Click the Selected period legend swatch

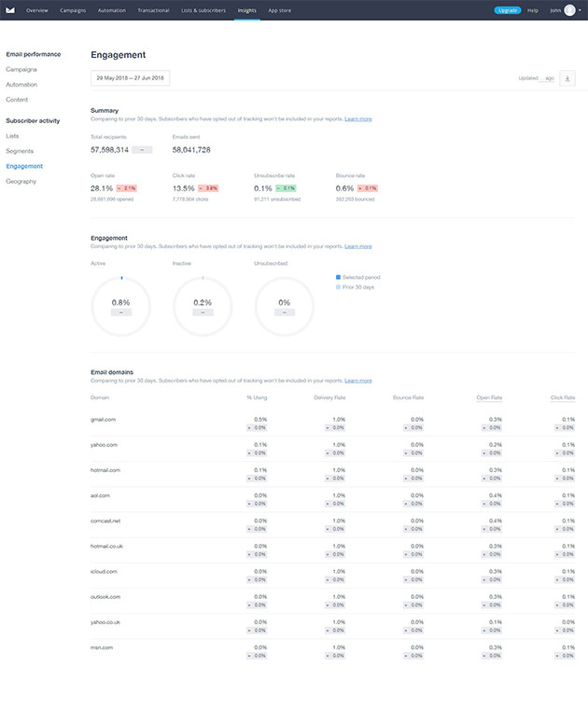pyautogui.click(x=338, y=277)
